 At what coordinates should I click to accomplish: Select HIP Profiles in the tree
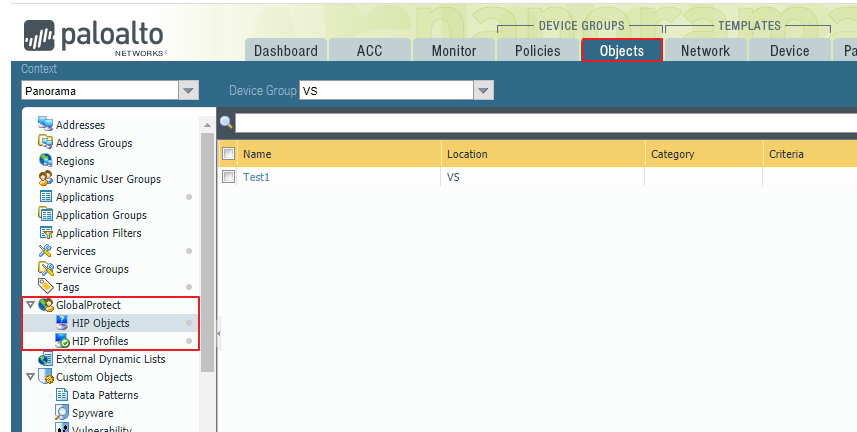coord(100,341)
